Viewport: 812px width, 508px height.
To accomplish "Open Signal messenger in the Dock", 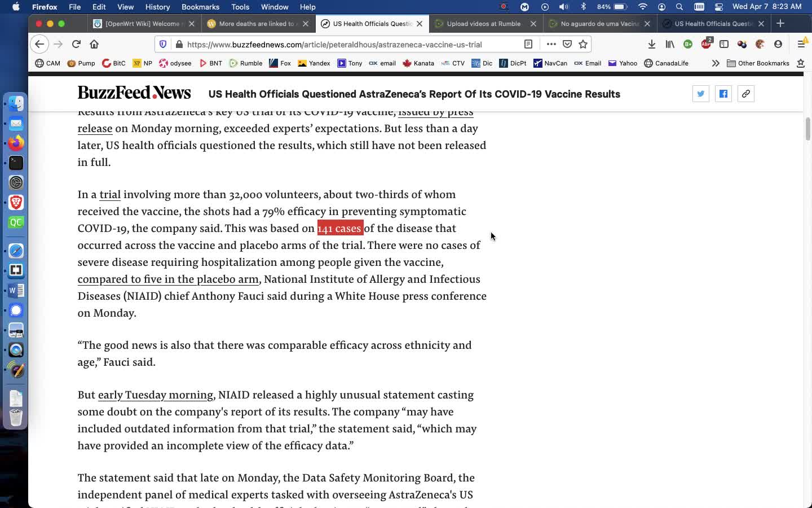I will (16, 310).
